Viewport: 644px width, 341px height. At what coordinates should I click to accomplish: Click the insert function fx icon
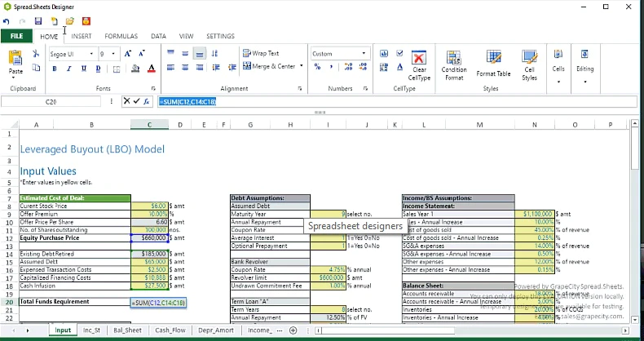[147, 101]
